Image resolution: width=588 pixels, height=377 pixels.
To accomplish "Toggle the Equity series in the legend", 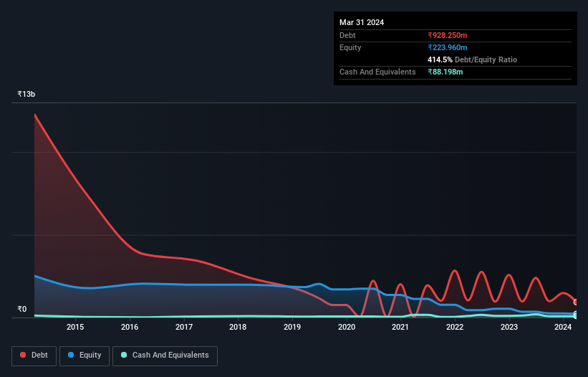I will coord(85,355).
